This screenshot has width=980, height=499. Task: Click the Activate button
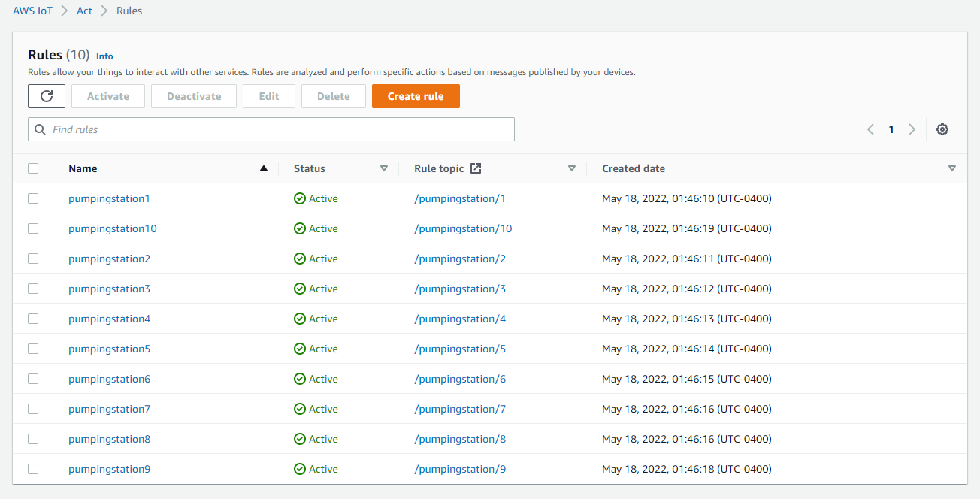click(108, 96)
